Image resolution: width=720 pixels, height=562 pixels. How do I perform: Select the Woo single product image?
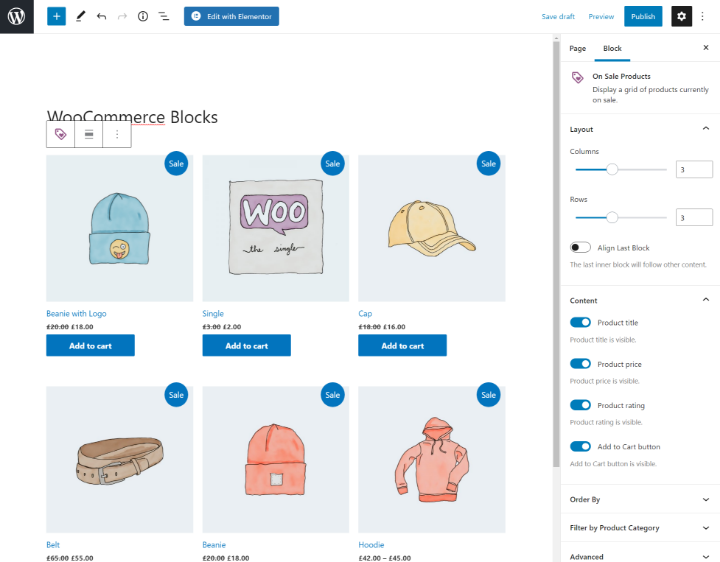point(276,228)
